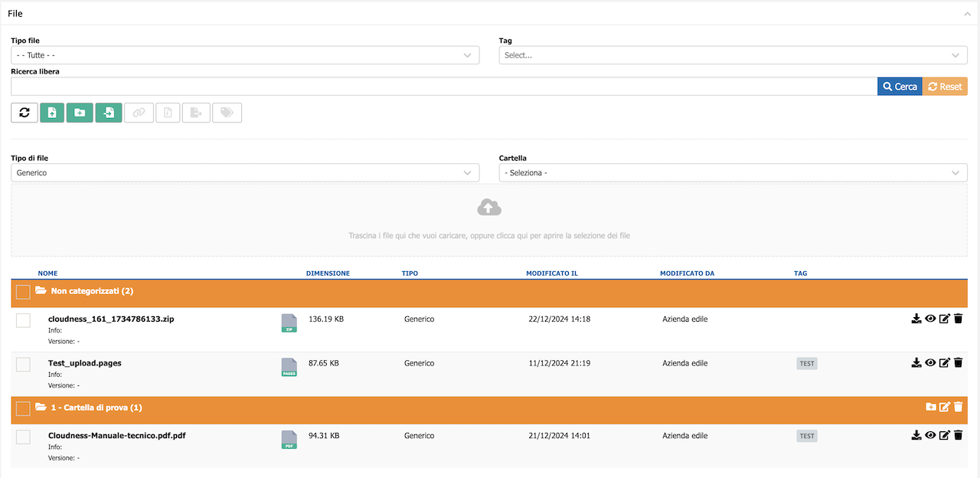Tick the checkbox for Test_upload.pages

[23, 365]
